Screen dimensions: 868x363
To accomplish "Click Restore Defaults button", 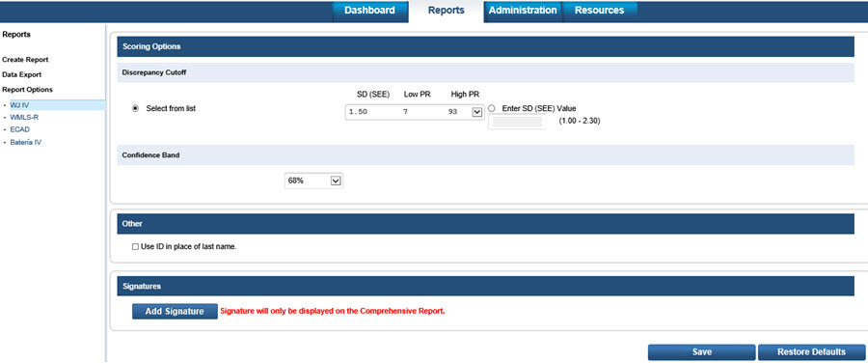I will [811, 352].
